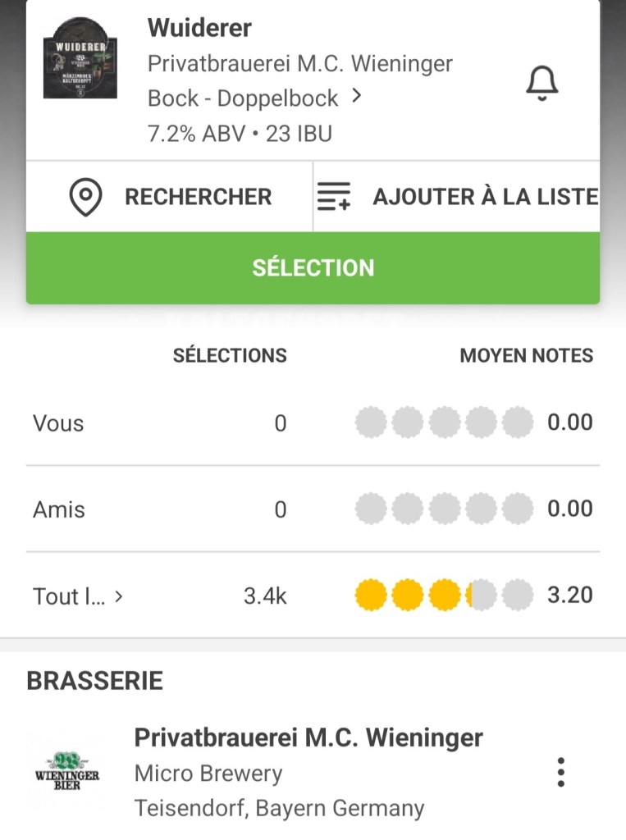The height and width of the screenshot is (840, 626).
Task: Tap the add-to-list icon
Action: [334, 198]
